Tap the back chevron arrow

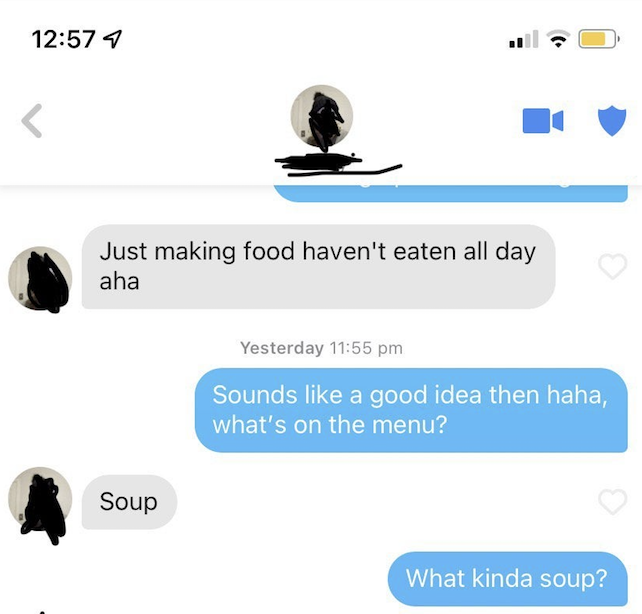tap(32, 121)
